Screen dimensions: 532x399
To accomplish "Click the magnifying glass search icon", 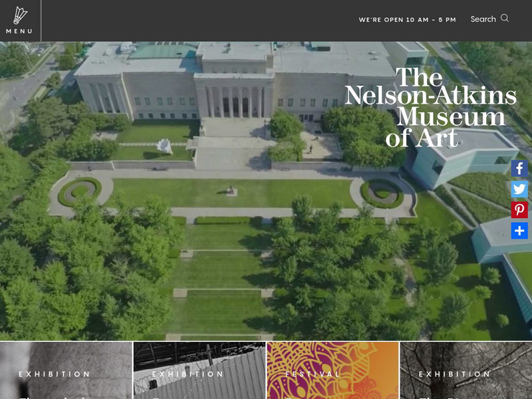I will pyautogui.click(x=505, y=18).
